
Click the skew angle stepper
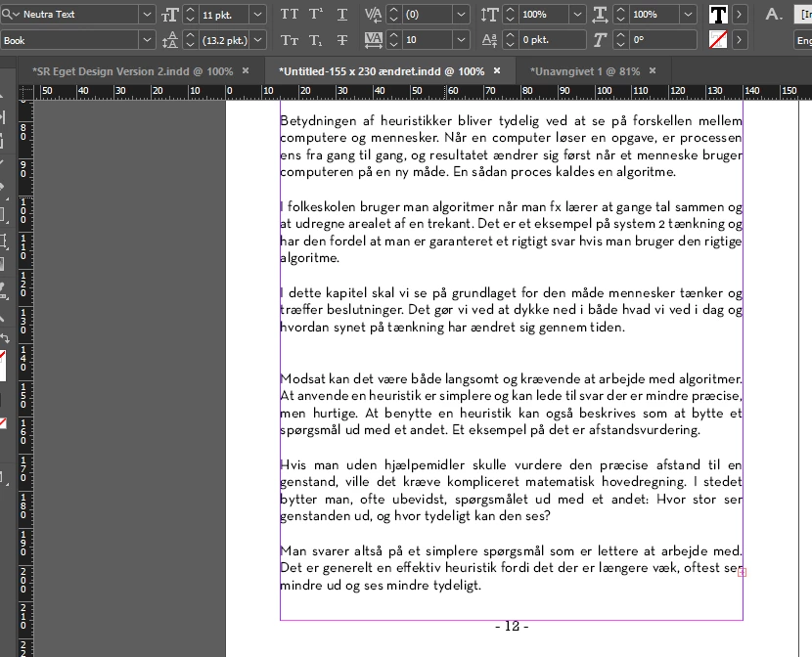click(620, 40)
